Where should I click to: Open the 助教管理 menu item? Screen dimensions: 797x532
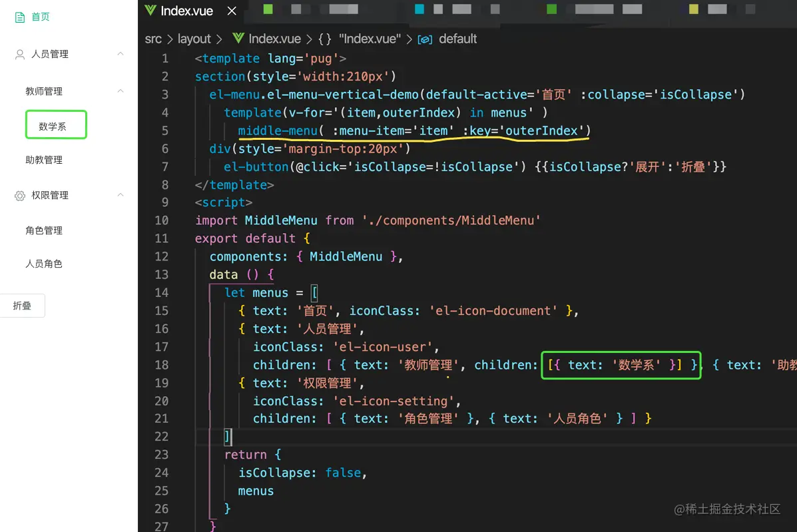tap(44, 160)
